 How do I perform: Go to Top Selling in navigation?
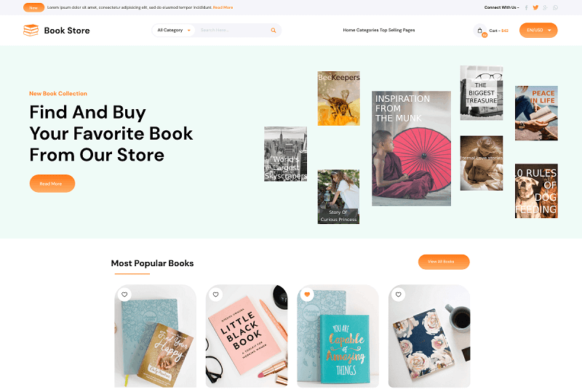click(391, 30)
